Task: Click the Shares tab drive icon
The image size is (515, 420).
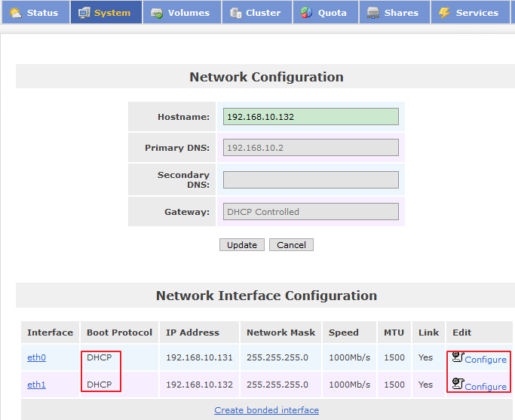Action: point(373,13)
